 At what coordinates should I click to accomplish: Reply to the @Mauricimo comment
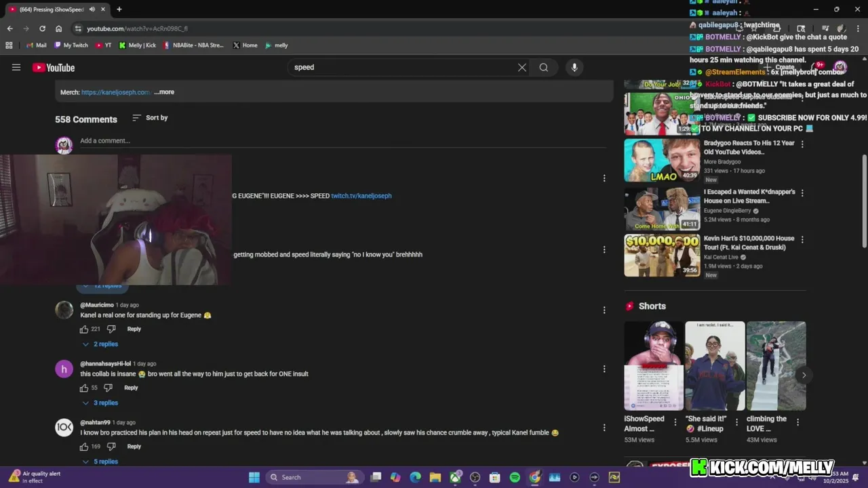[134, 329]
